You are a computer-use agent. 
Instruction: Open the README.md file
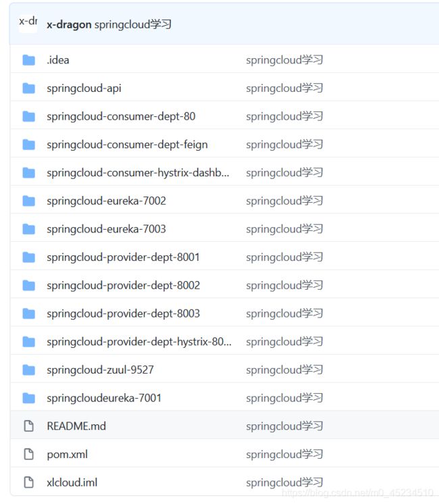[x=76, y=426]
